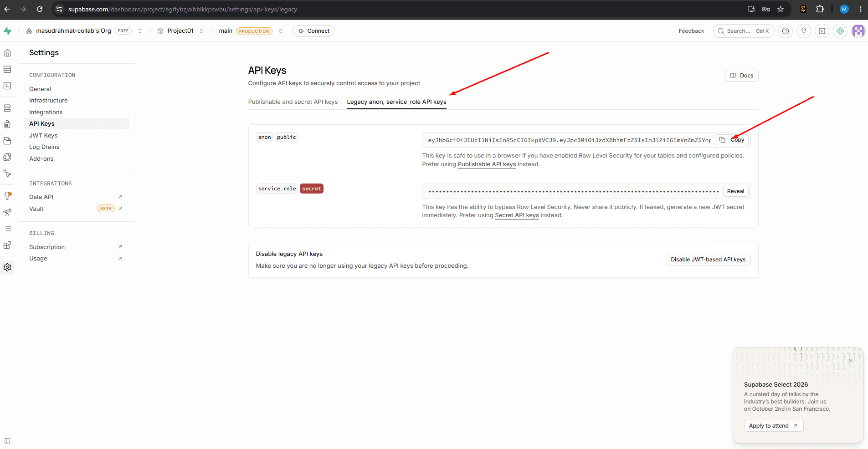Open the SQL Editor sidebar icon
Screen dimensions: 868x449
7,86
